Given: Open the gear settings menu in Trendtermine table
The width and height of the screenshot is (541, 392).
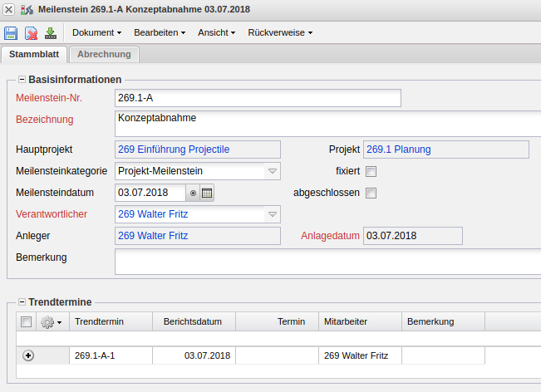Looking at the screenshot, I should [x=51, y=322].
